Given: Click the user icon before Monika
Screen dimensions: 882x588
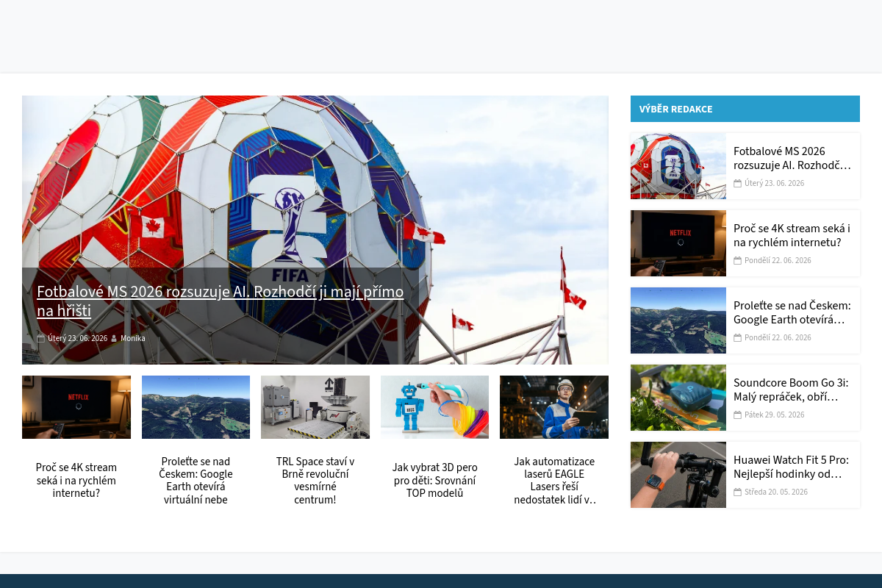Looking at the screenshot, I should (114, 339).
